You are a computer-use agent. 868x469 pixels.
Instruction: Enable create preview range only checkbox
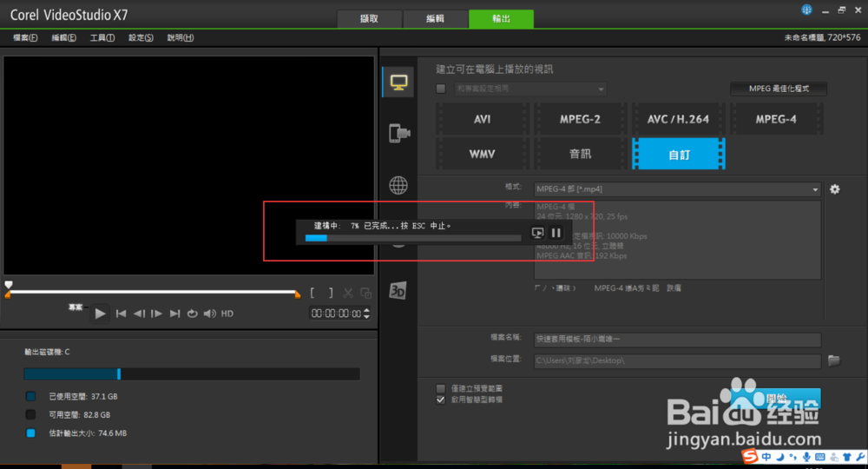point(441,389)
